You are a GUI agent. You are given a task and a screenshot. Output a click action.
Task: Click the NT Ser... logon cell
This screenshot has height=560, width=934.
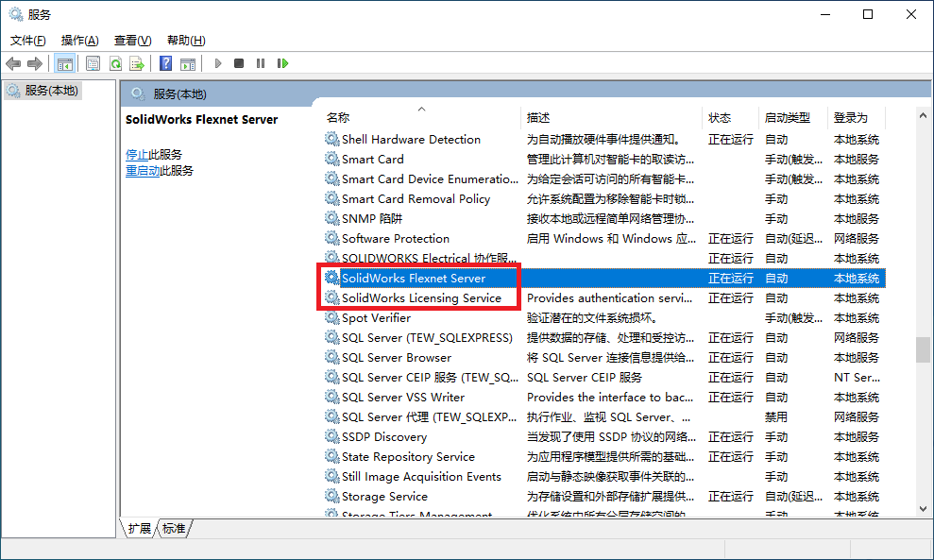point(858,377)
